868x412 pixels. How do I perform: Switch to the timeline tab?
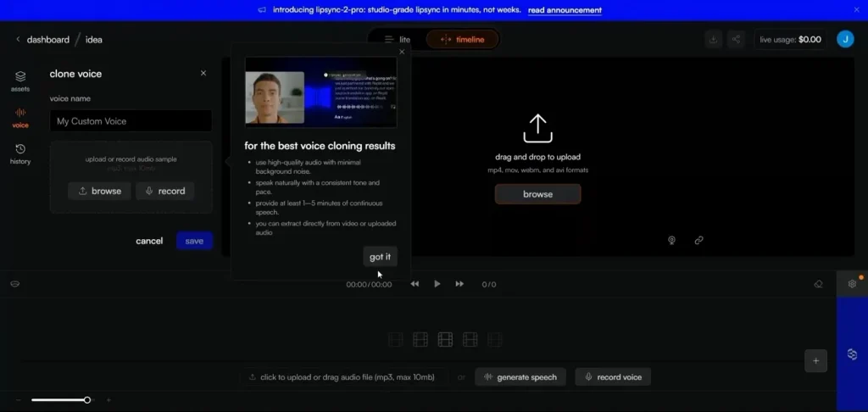point(462,39)
